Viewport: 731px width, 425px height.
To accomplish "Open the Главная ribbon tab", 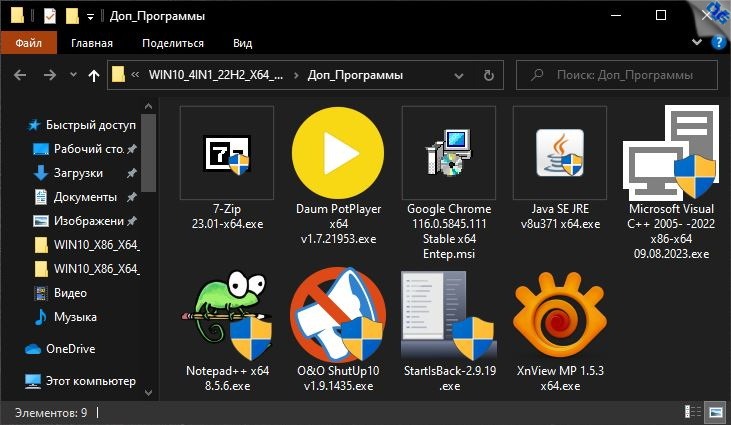I will click(92, 43).
